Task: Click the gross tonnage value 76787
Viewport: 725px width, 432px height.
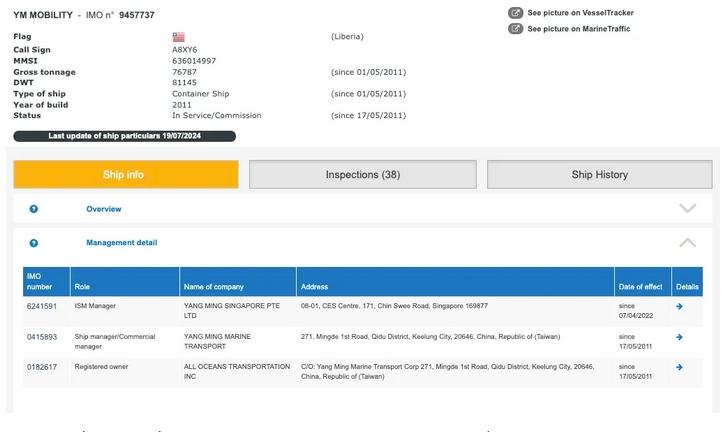Action: tap(184, 72)
